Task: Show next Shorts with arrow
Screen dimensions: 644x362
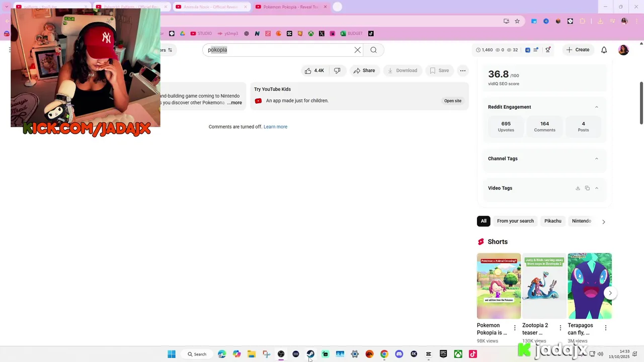Action: tap(610, 293)
